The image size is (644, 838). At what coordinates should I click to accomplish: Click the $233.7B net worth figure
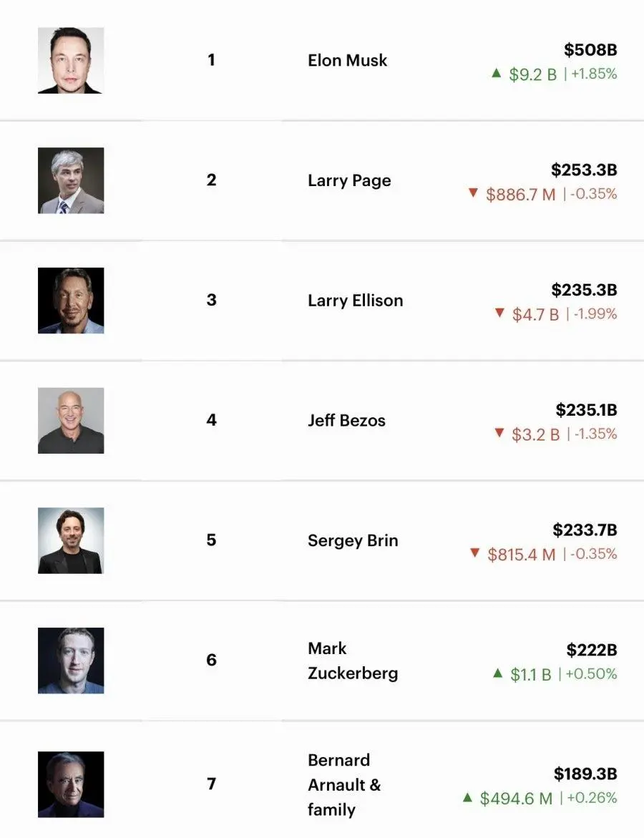[584, 530]
